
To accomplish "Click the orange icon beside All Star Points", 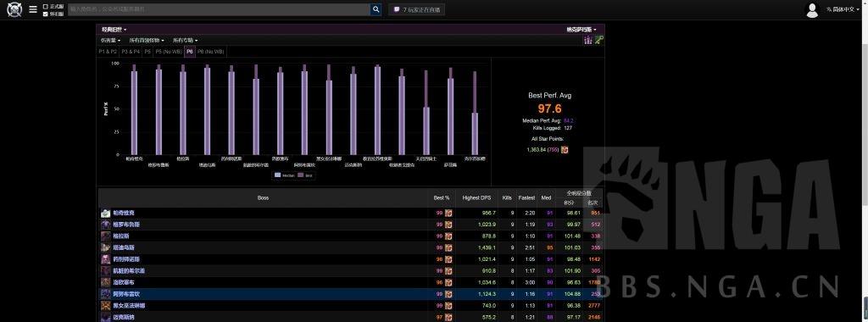I will click(564, 149).
